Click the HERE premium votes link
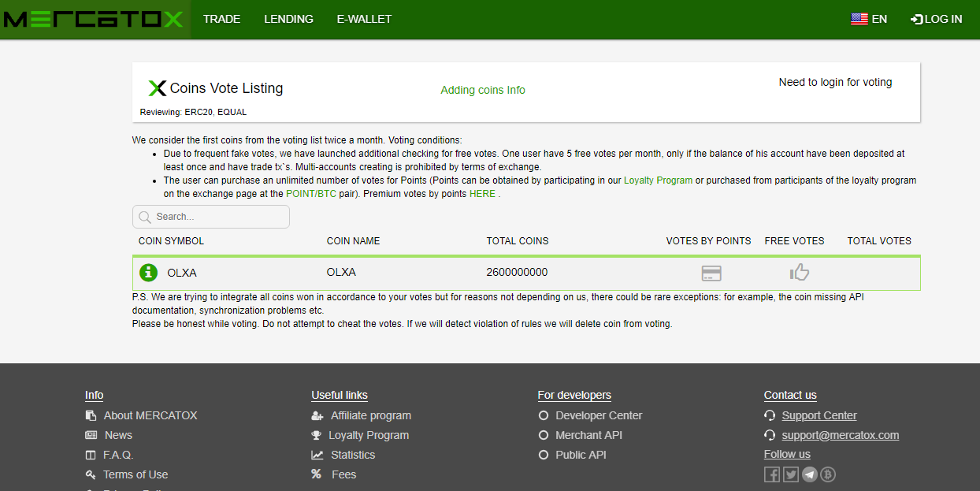 (482, 194)
